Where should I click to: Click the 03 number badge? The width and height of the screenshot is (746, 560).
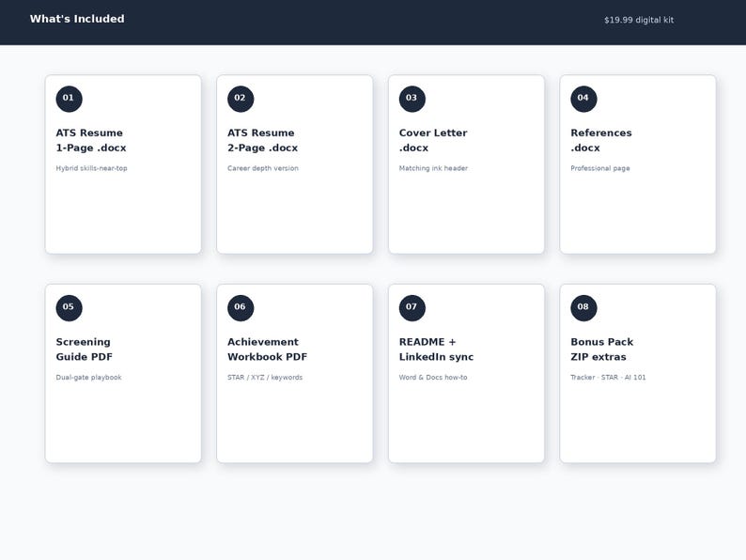click(412, 99)
